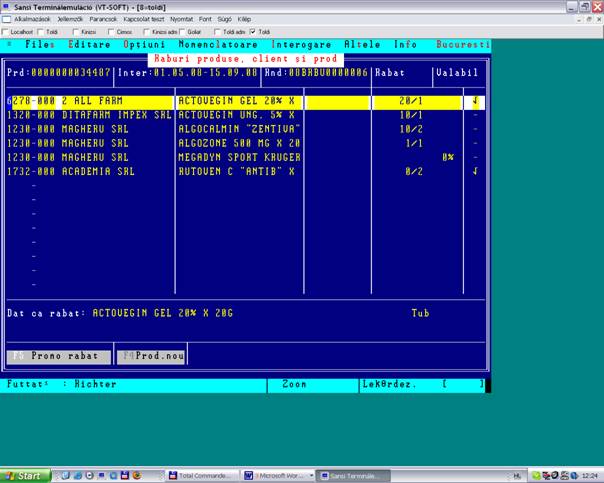Open the Nomenclatoare terminal menu
Viewport: 604px width, 483px height.
click(x=218, y=45)
